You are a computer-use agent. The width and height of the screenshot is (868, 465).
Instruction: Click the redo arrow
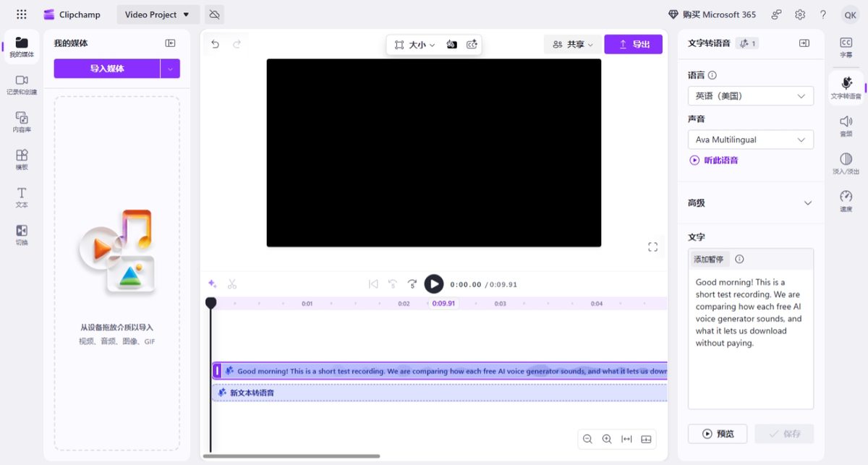pos(237,44)
